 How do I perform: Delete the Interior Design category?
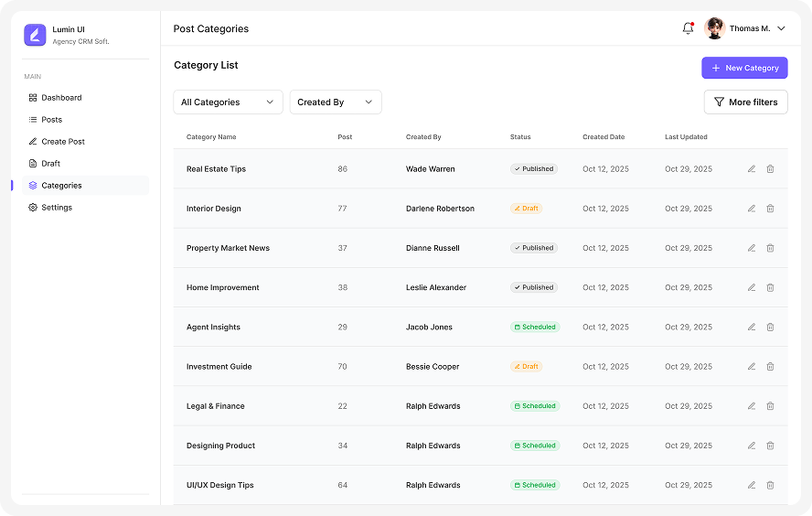(x=770, y=209)
